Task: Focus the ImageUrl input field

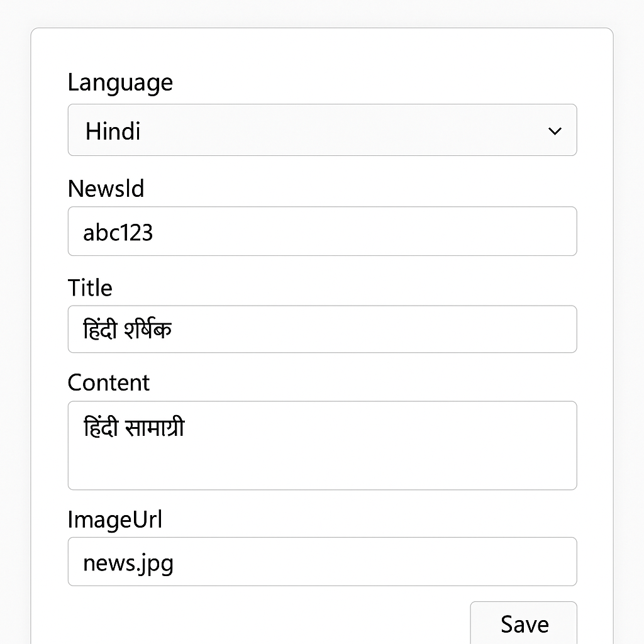Action: 322,562
